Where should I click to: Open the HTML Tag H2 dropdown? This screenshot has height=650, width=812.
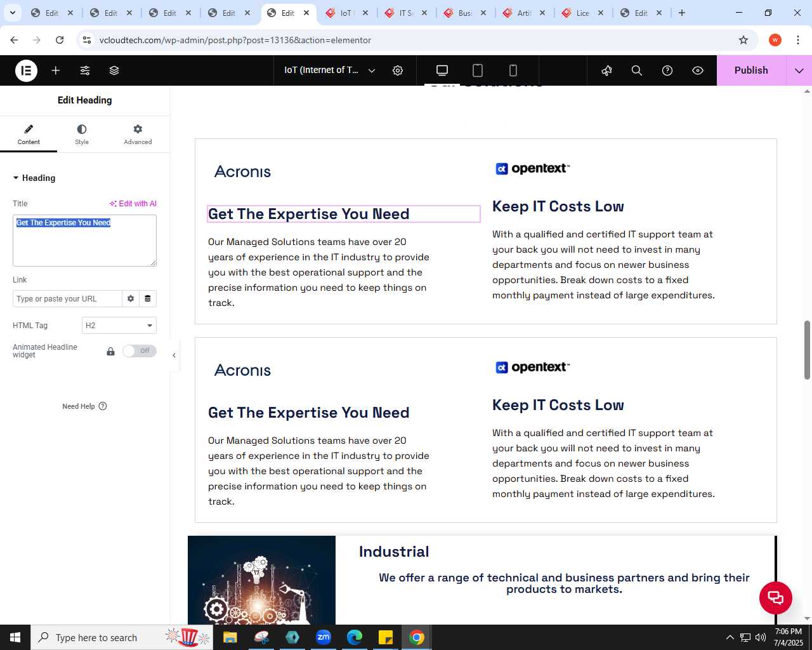[x=119, y=326]
